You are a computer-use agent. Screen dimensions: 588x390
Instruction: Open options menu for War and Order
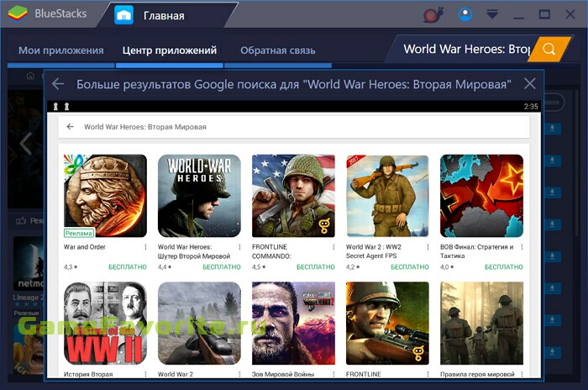click(x=145, y=247)
